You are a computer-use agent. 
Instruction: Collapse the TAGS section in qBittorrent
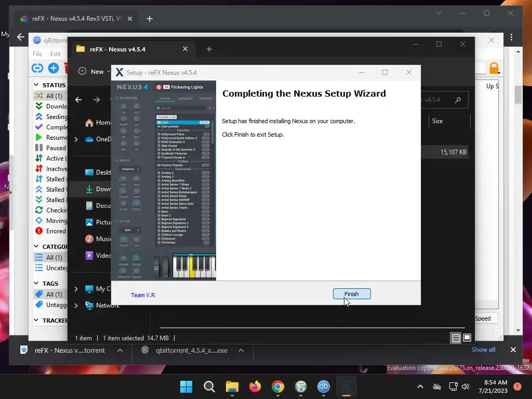click(36, 283)
